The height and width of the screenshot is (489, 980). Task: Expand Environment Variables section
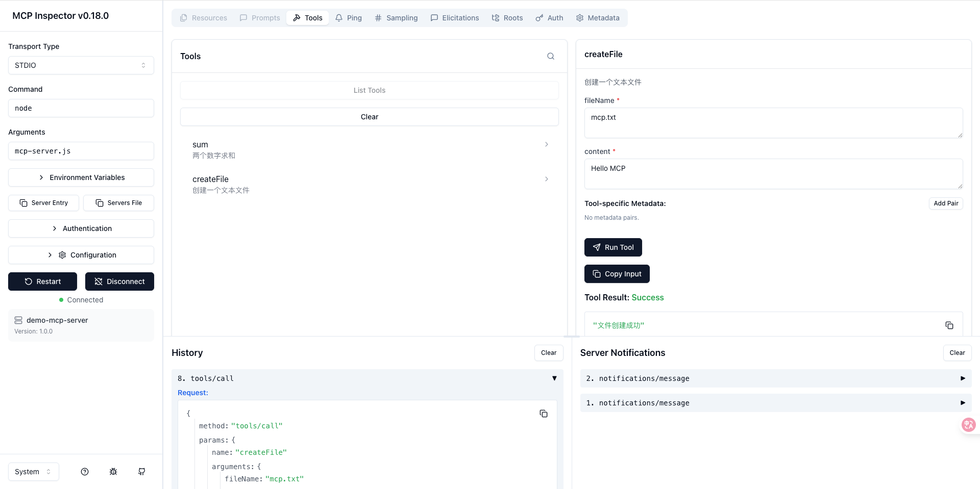pos(81,177)
